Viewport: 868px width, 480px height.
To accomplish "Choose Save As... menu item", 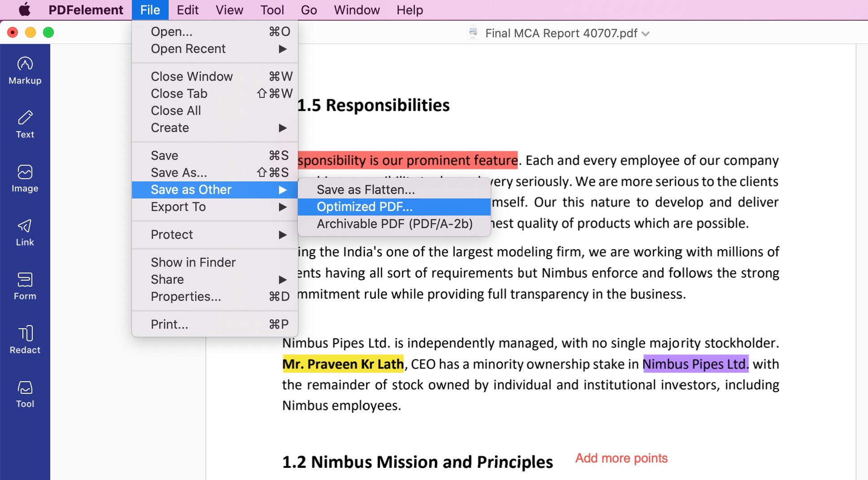I will click(215, 172).
